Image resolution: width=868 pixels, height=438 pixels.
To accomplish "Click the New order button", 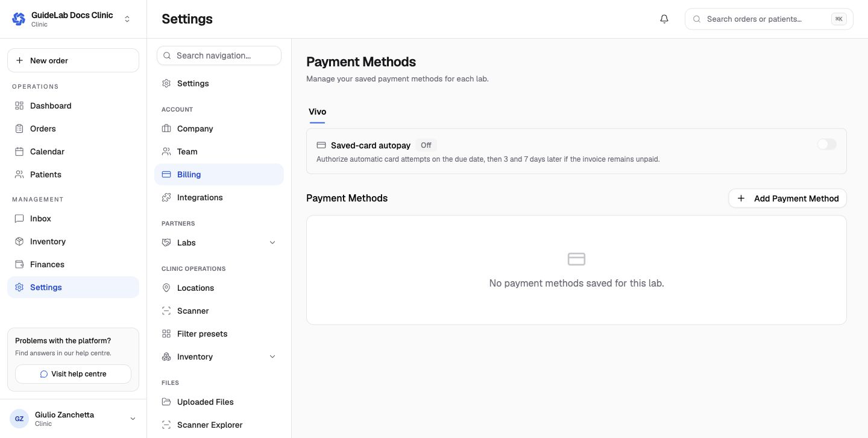I will (73, 60).
